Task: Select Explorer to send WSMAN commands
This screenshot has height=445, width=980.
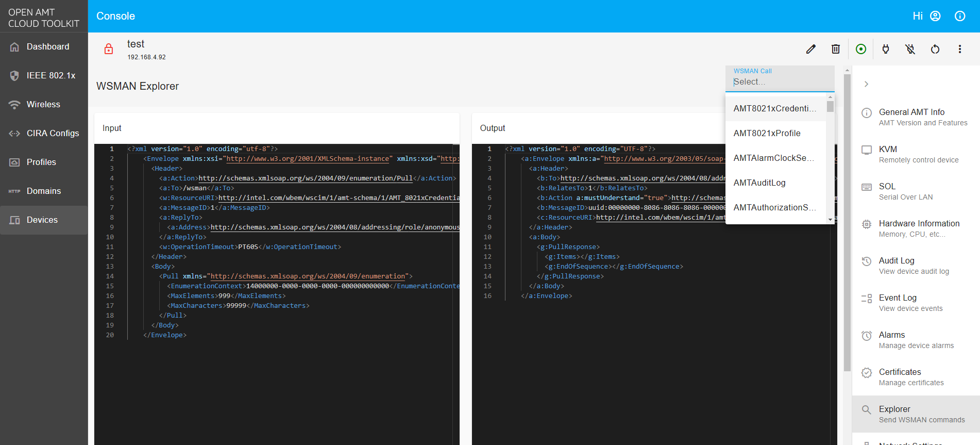Action: point(916,414)
